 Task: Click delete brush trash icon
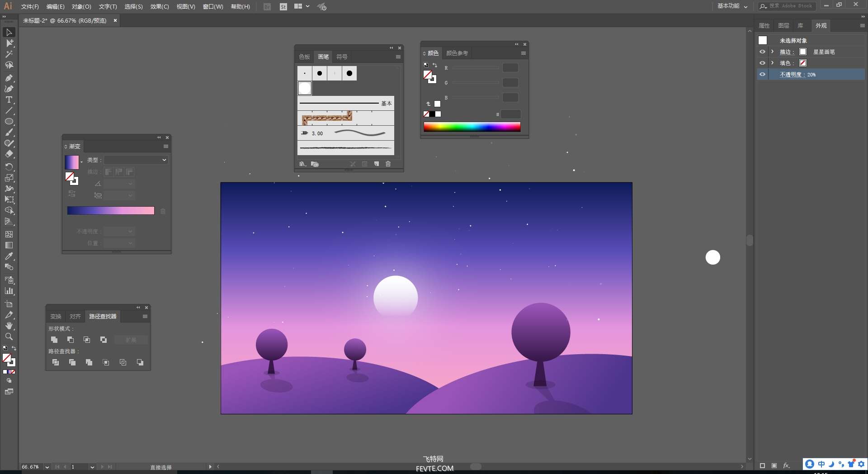coord(388,164)
